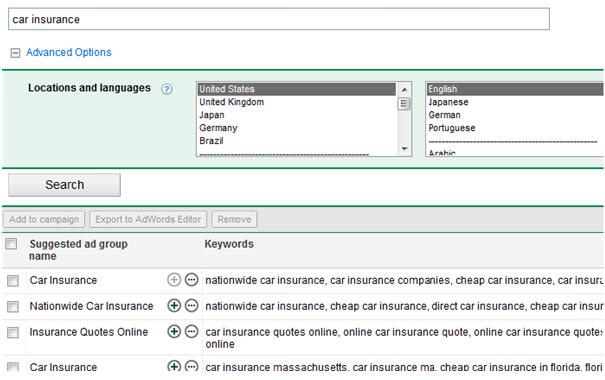Check the Insurance Quotes Online checkbox
This screenshot has width=605, height=380.
point(13,332)
